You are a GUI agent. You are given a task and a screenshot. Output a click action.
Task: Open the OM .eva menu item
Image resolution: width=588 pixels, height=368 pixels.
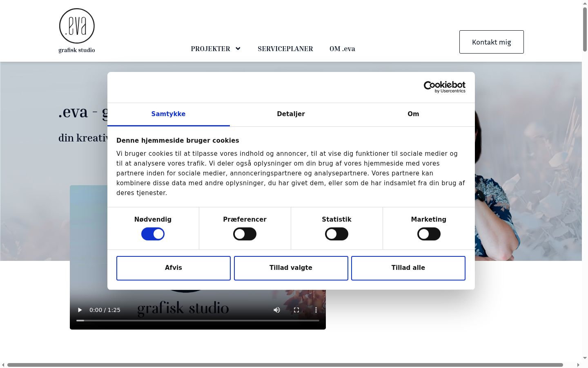(342, 49)
